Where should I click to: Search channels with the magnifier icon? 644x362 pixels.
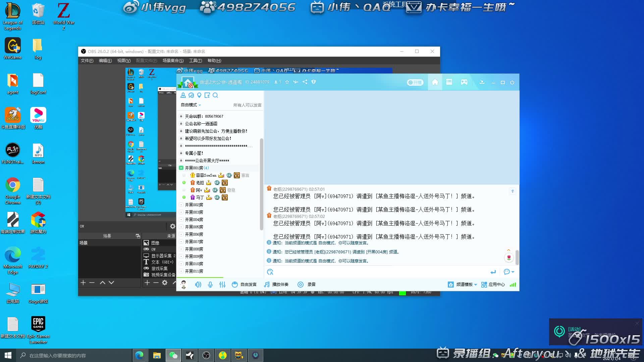point(215,95)
